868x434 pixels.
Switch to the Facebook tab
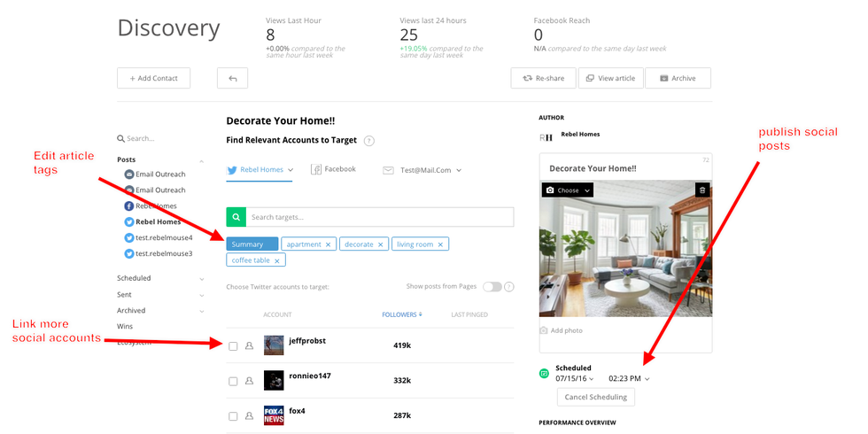[334, 169]
